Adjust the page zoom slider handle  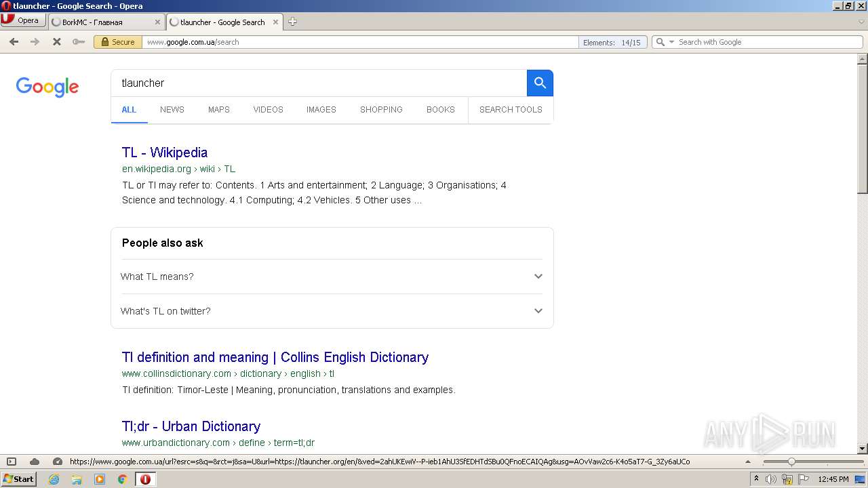791,462
